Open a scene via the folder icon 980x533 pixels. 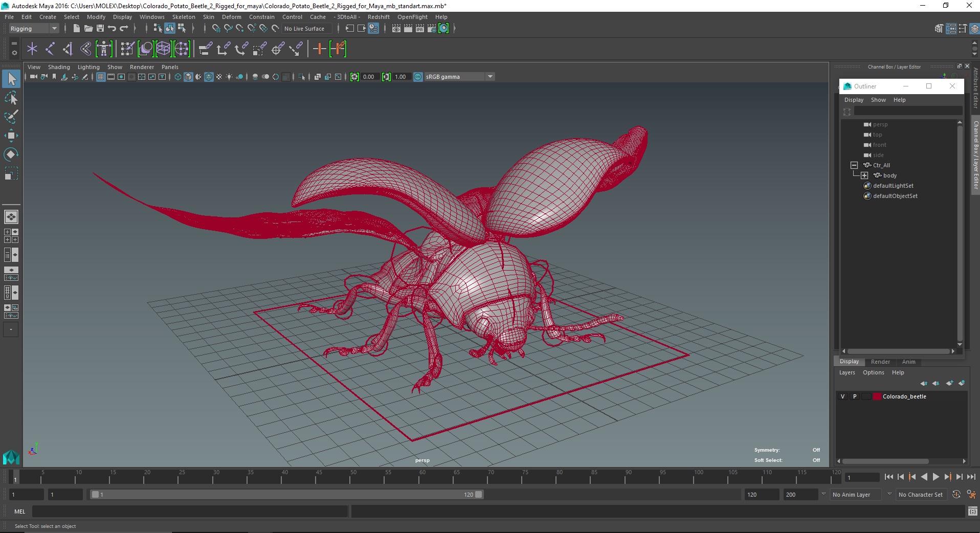[88, 29]
